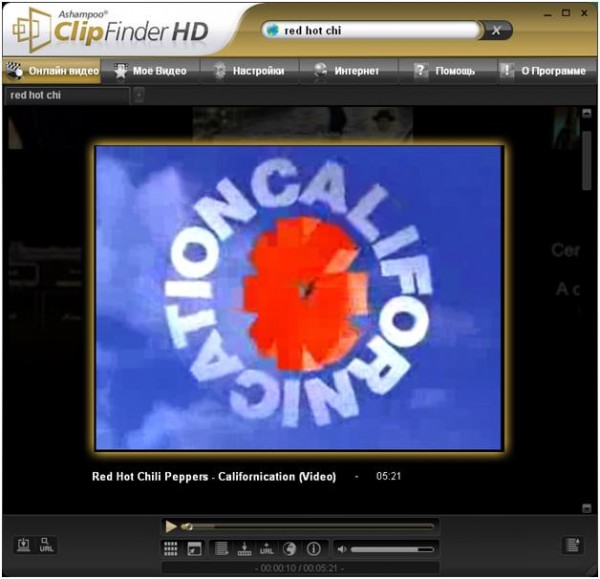Adjust the volume slider
Image resolution: width=600 pixels, height=579 pixels.
coord(392,550)
